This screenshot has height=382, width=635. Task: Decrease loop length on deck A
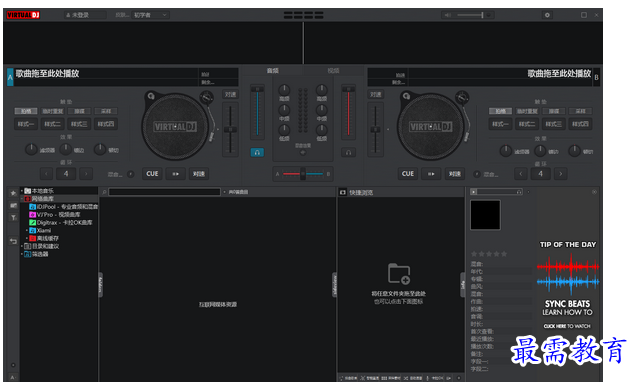[46, 174]
